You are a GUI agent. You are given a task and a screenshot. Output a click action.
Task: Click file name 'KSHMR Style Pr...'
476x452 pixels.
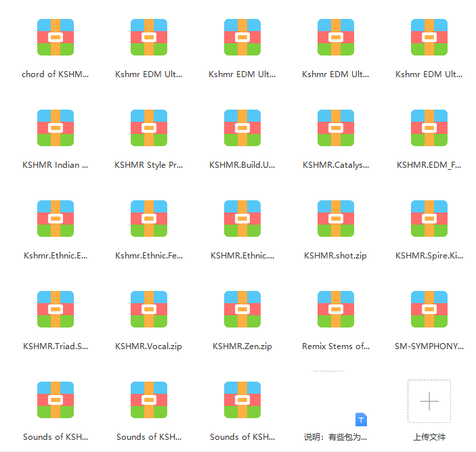point(149,165)
